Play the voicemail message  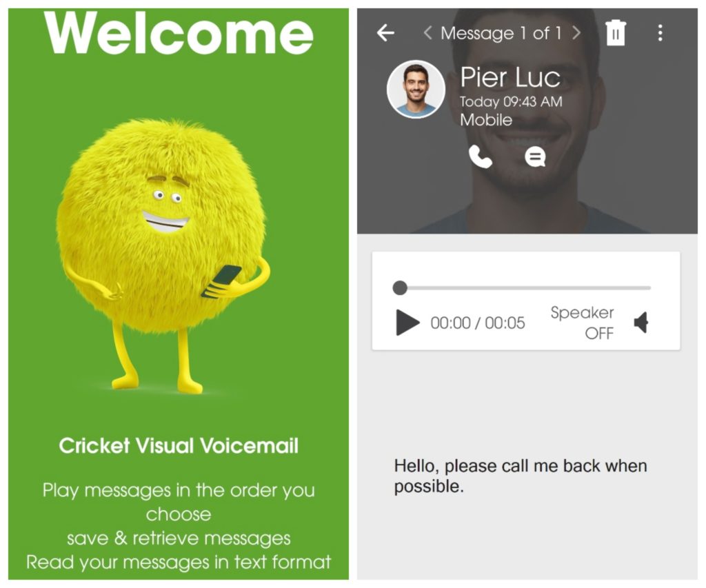pyautogui.click(x=407, y=323)
